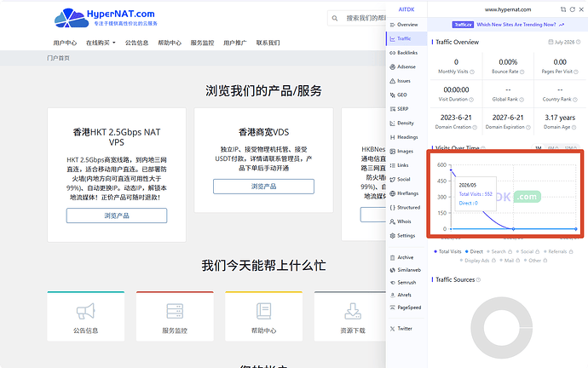Click the screenshot capture icon in panel header

(563, 9)
